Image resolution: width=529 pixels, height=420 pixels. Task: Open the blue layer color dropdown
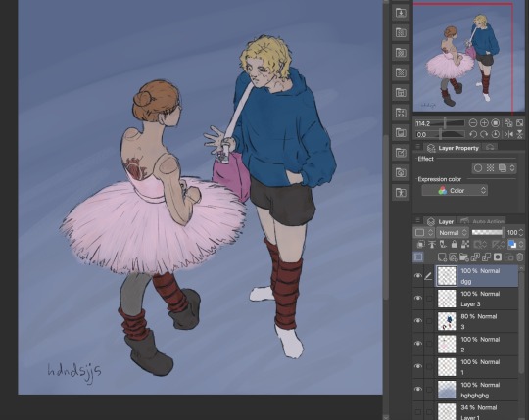click(515, 245)
